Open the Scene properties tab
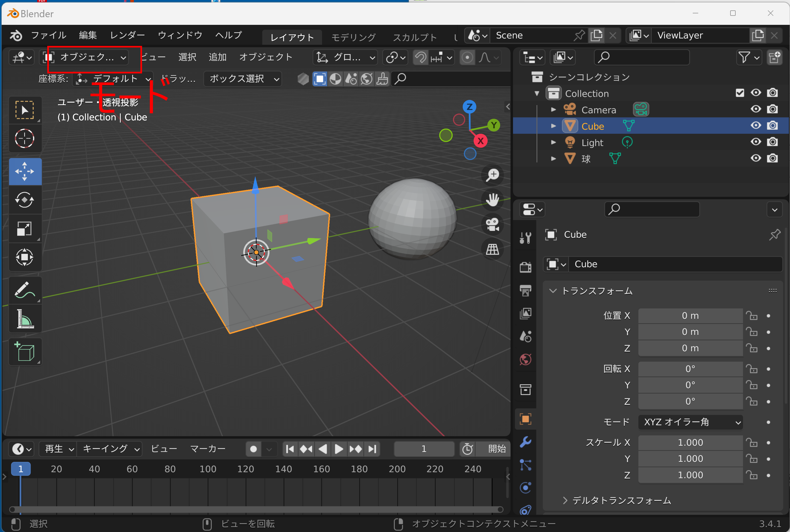The width and height of the screenshot is (790, 532). (526, 336)
